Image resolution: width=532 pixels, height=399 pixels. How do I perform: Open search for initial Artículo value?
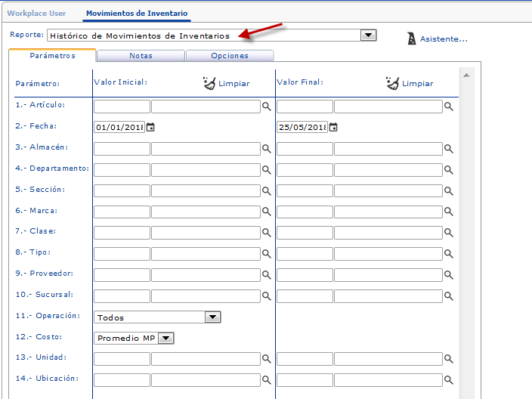tap(266, 107)
